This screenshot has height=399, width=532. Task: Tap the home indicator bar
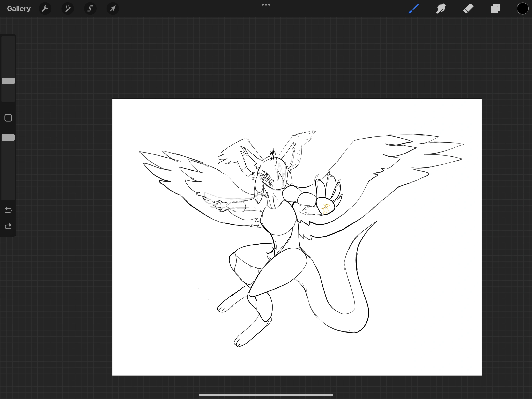click(266, 395)
